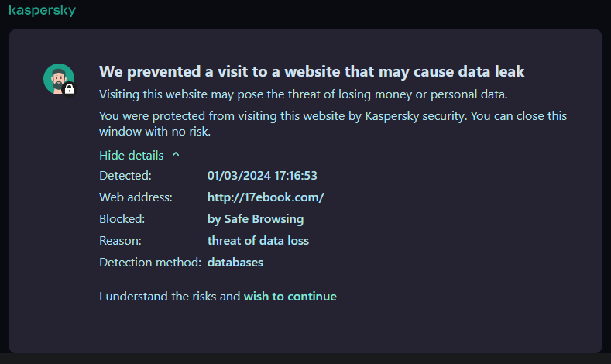Click the Web address label
The image size is (611, 364).
136,197
